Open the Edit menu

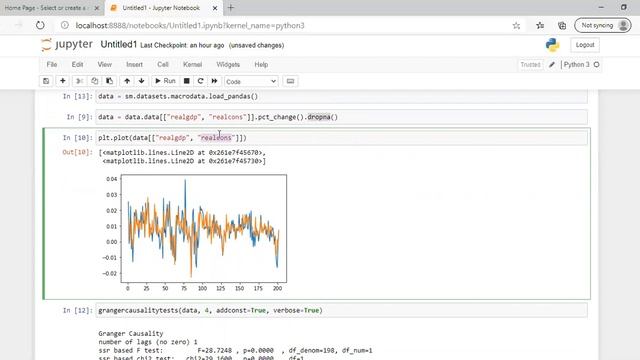click(77, 64)
